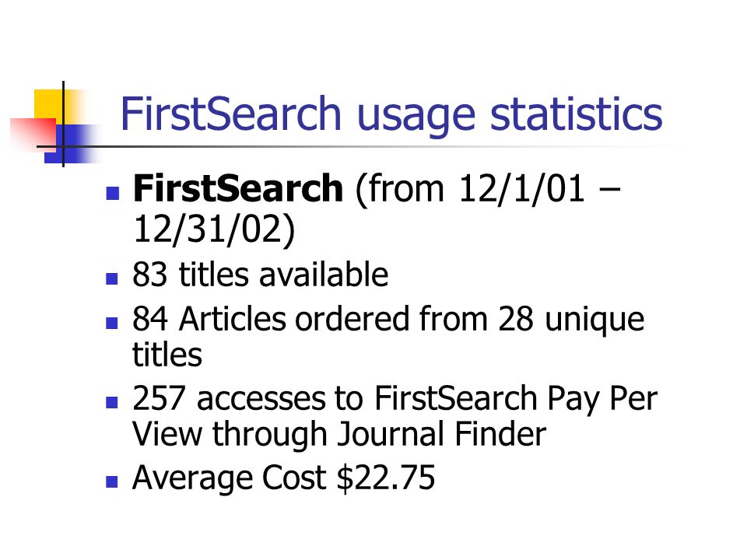Click the bullet beside Average Cost
This screenshot has width=747, height=560.
click(112, 482)
